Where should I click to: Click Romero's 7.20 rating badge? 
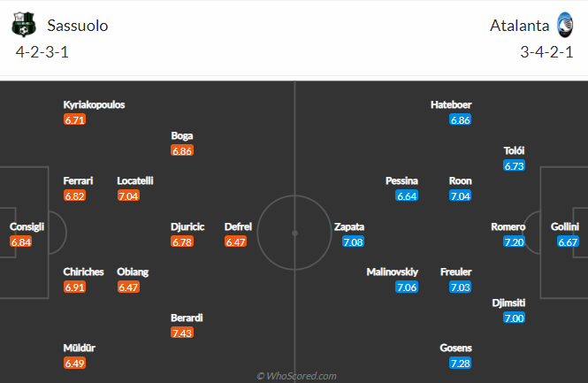pos(514,241)
